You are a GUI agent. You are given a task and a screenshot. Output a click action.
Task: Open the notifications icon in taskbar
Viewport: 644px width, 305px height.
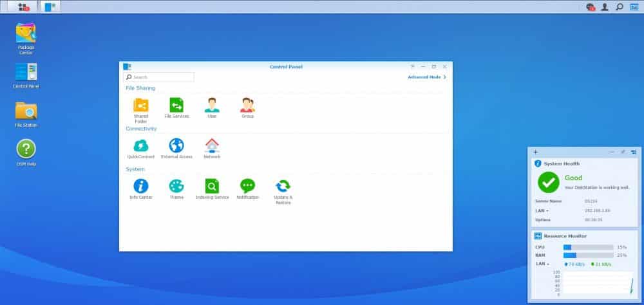[x=591, y=7]
